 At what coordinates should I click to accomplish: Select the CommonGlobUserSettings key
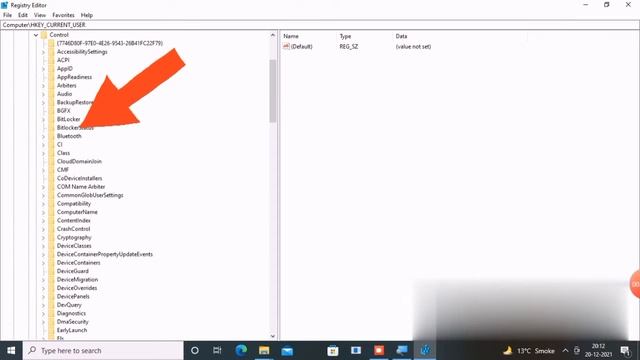point(90,195)
